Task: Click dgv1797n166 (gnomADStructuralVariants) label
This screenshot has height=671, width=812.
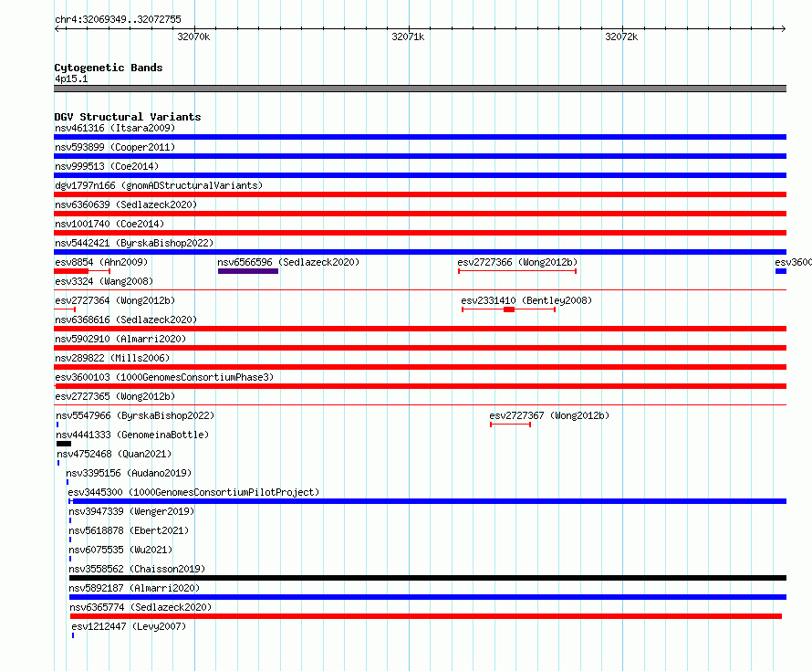Action: [x=159, y=185]
